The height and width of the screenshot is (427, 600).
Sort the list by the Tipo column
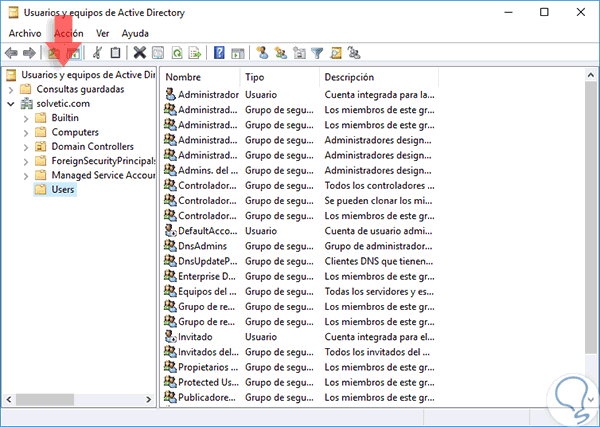coord(280,77)
